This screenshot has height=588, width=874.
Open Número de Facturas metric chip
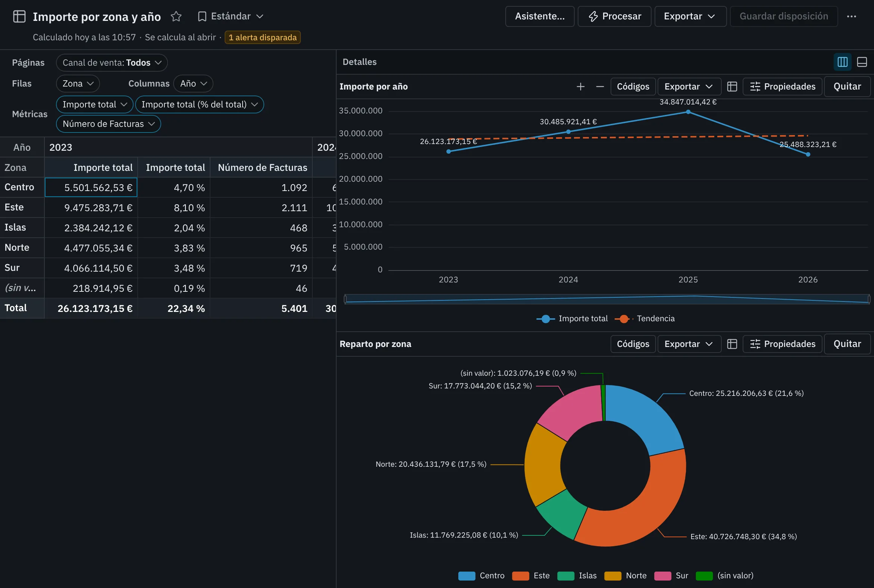[x=108, y=124]
